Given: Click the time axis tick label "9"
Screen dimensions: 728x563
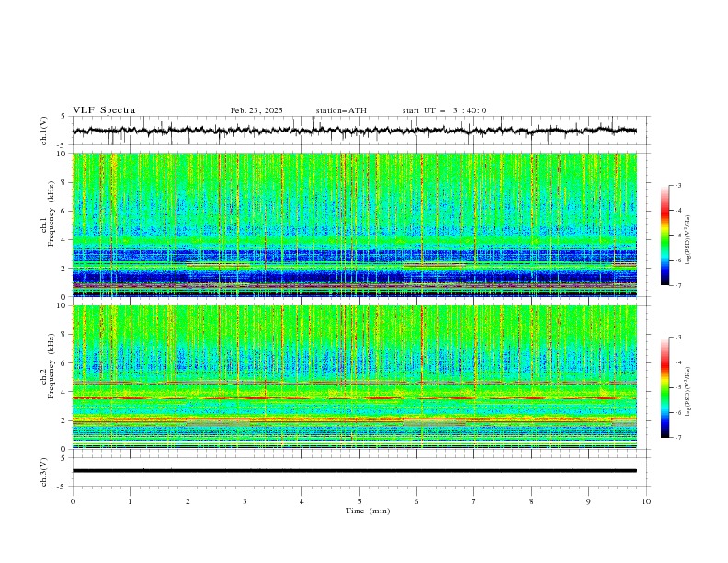Looking at the screenshot, I should pos(588,501).
